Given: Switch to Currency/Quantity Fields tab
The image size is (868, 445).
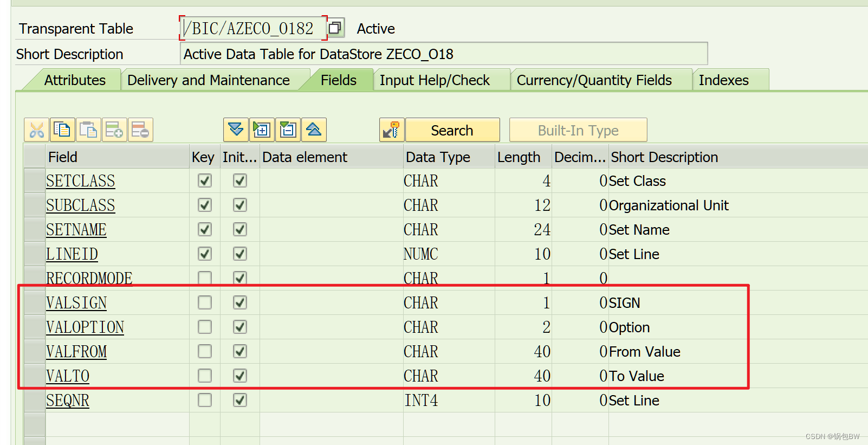Looking at the screenshot, I should pyautogui.click(x=594, y=80).
